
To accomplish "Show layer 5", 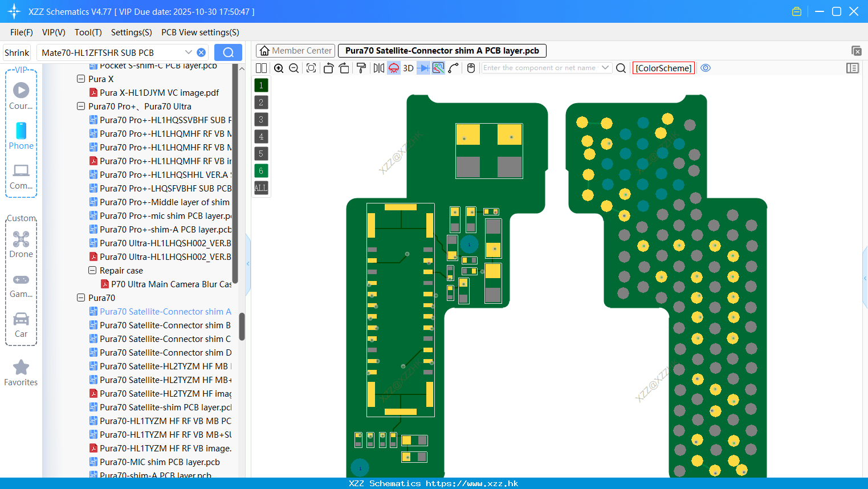I will click(x=261, y=154).
